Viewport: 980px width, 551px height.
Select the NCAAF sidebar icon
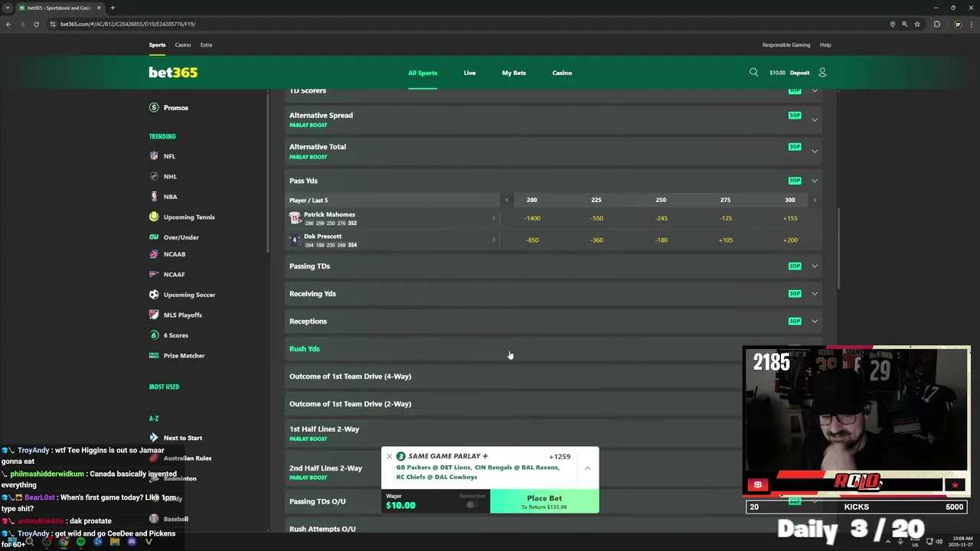click(154, 274)
